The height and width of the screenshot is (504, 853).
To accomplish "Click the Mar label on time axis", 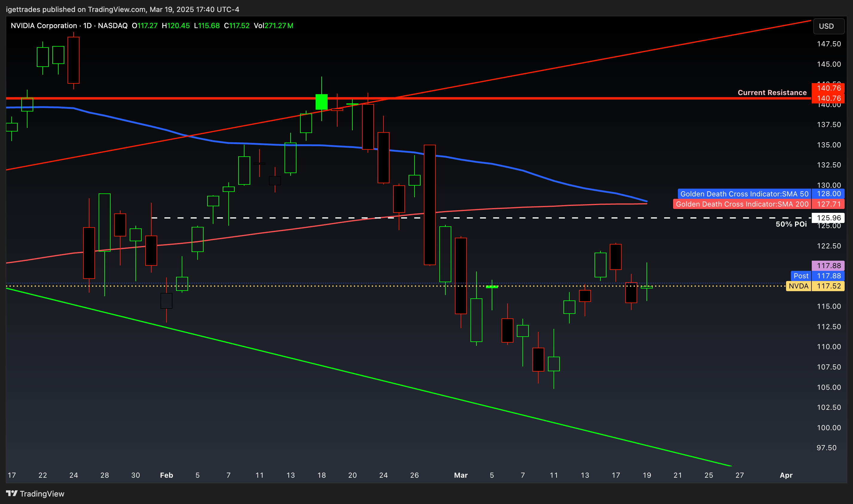I will (x=461, y=475).
